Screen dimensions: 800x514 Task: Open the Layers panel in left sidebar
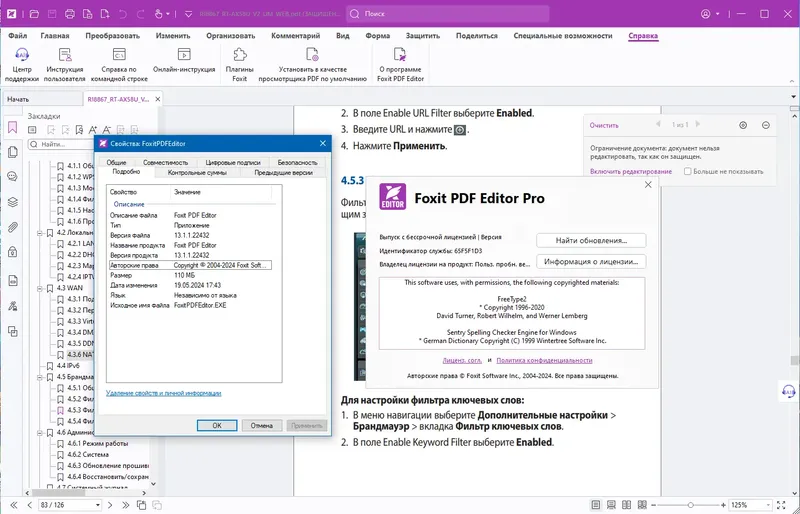point(13,202)
